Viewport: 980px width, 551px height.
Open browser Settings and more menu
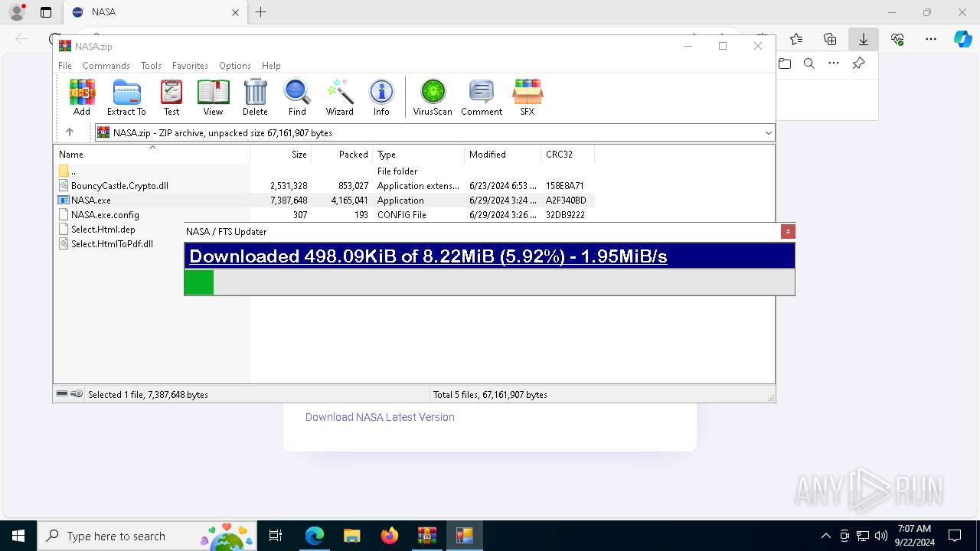931,39
